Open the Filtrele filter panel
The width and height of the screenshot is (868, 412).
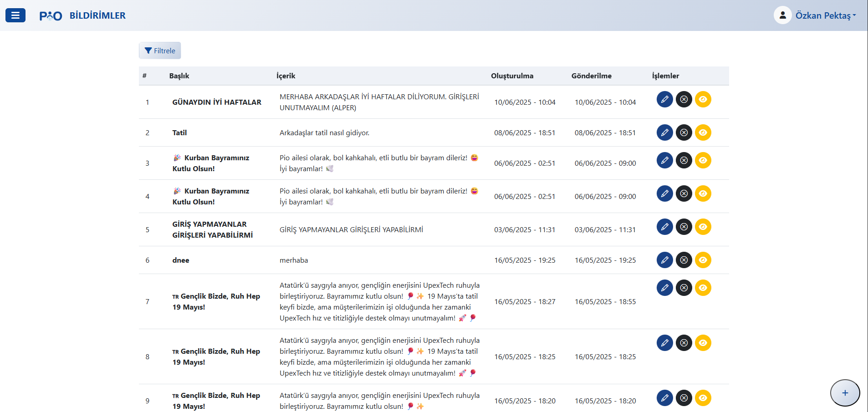point(160,51)
